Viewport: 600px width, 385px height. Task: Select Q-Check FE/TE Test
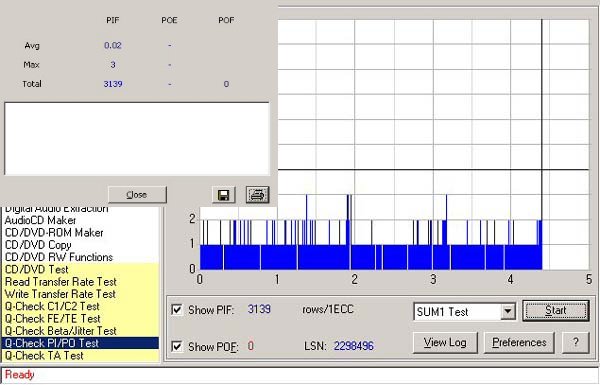point(80,318)
